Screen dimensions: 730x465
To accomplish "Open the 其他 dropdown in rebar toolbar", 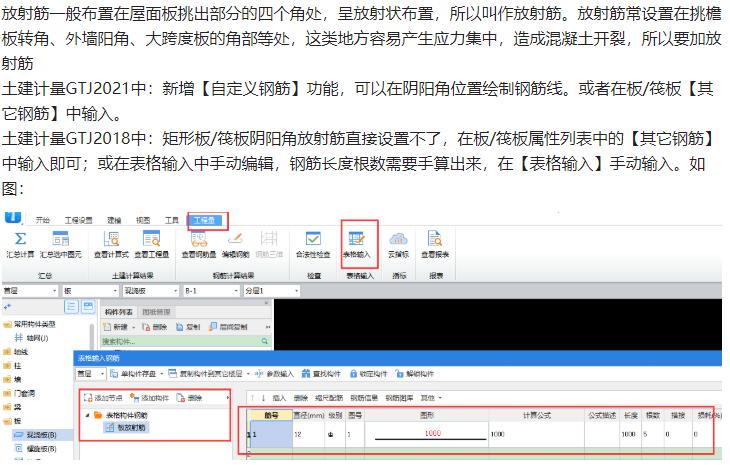I will [431, 398].
